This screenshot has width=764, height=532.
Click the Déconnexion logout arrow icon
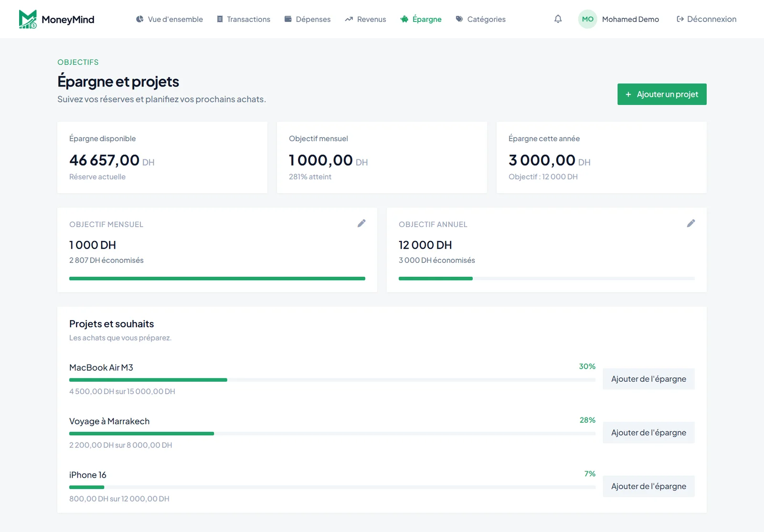pyautogui.click(x=680, y=19)
